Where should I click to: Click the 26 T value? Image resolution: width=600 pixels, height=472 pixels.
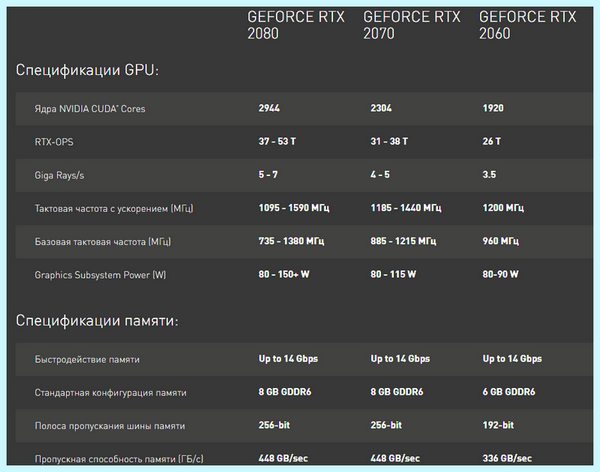[492, 141]
